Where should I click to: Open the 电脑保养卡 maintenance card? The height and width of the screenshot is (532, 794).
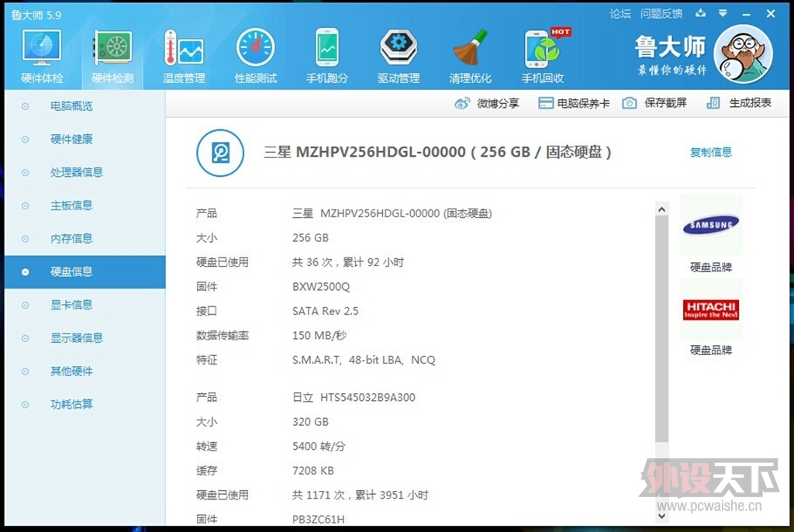click(x=574, y=103)
